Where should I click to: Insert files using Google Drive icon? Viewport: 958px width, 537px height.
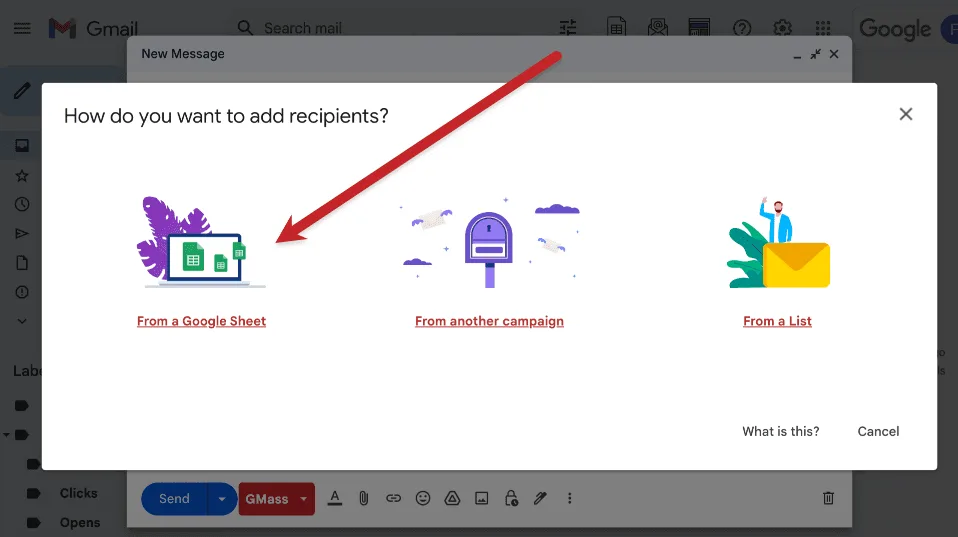[x=452, y=498]
